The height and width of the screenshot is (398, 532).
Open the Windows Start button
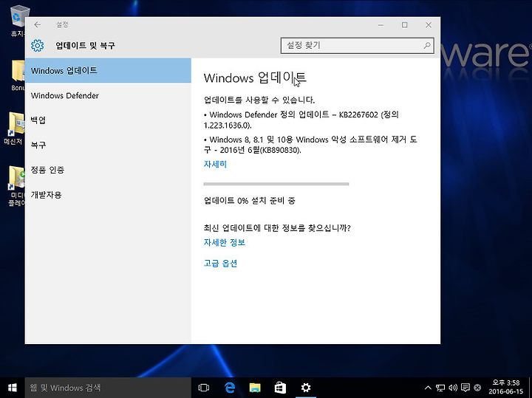(13, 388)
